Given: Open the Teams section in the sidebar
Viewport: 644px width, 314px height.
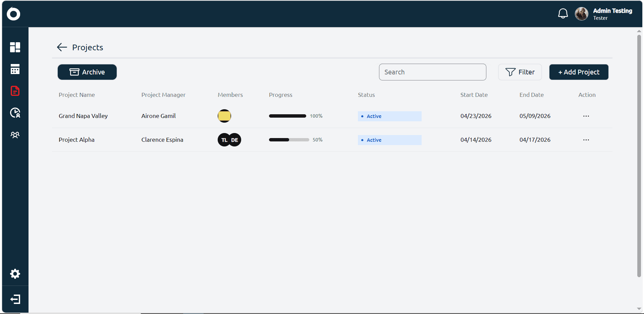Looking at the screenshot, I should pos(15,135).
